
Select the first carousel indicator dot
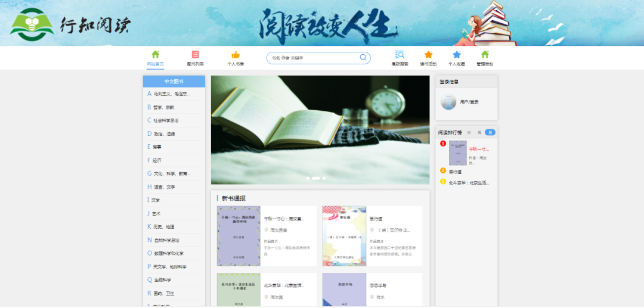pyautogui.click(x=308, y=178)
